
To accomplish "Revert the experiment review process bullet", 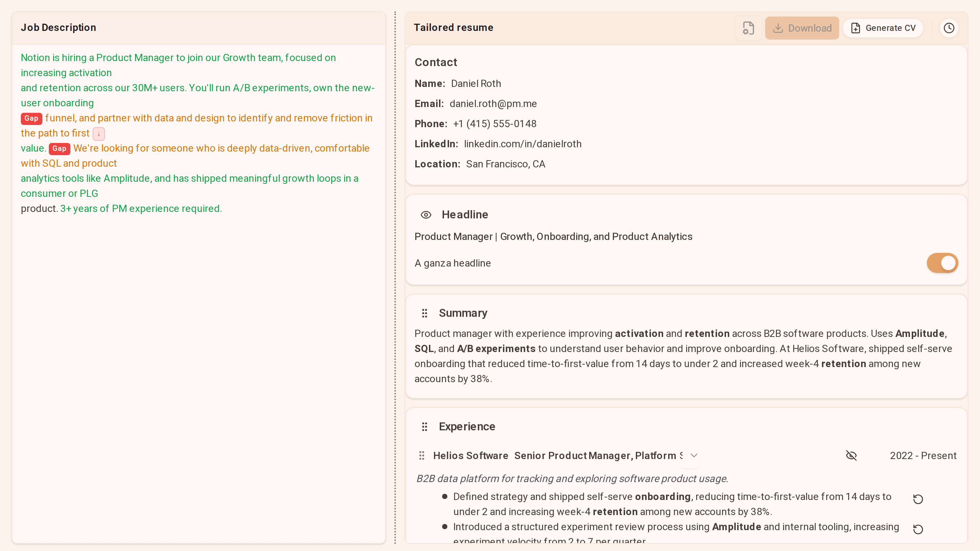I will tap(918, 529).
